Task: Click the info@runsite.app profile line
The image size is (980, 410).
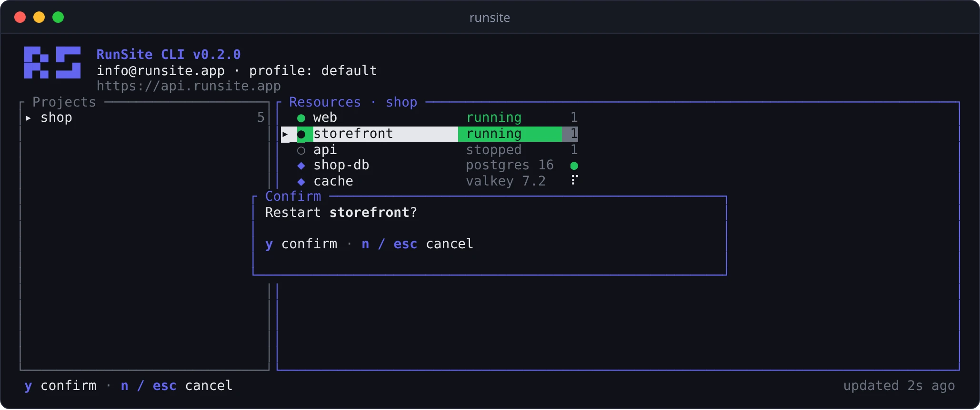Action: pyautogui.click(x=237, y=71)
